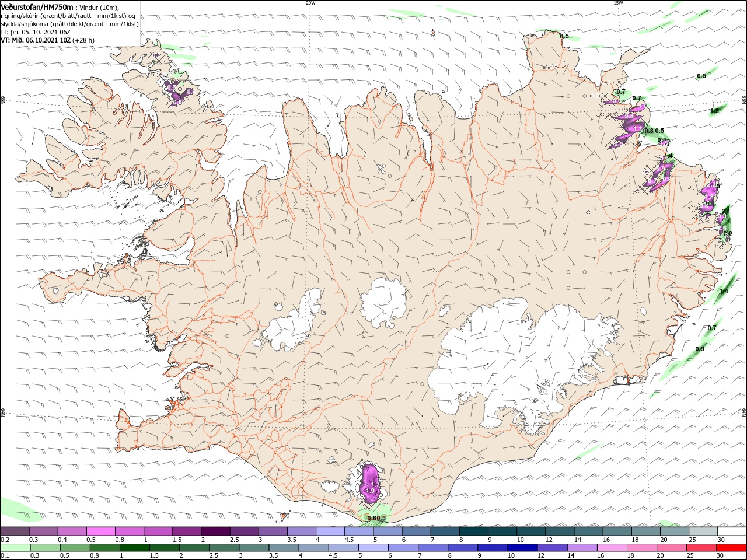Click the 'IT: þri. 05. 10. 2021 06Z' line
The image size is (747, 560).
36,32
